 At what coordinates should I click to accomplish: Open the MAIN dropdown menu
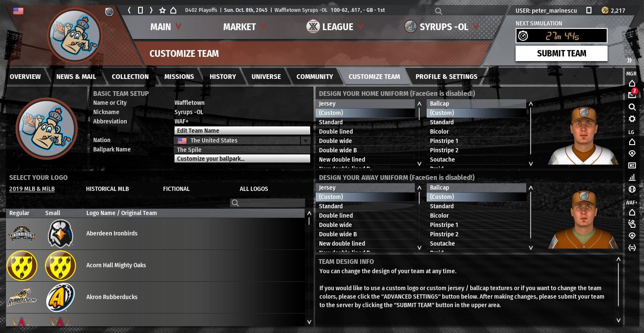click(x=166, y=27)
